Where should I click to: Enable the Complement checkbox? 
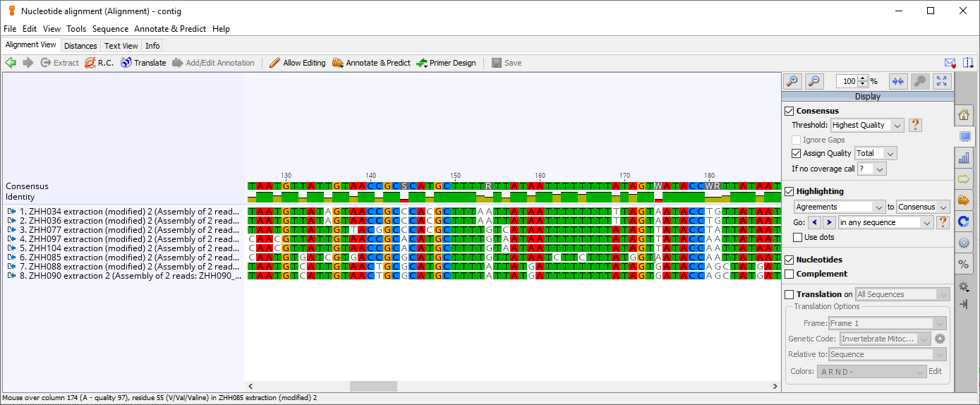coord(790,274)
